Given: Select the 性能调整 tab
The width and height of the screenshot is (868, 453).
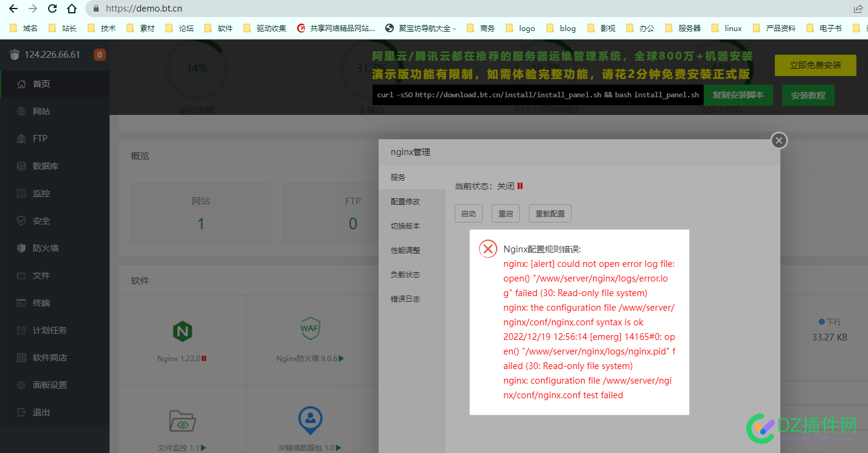Looking at the screenshot, I should pyautogui.click(x=412, y=251).
